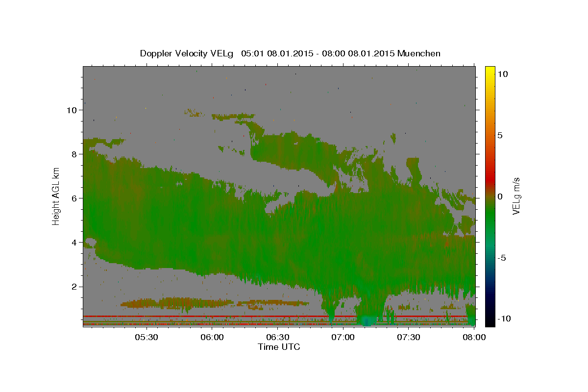Click the height axis label '6'
This screenshot has height=392, width=588.
point(74,198)
